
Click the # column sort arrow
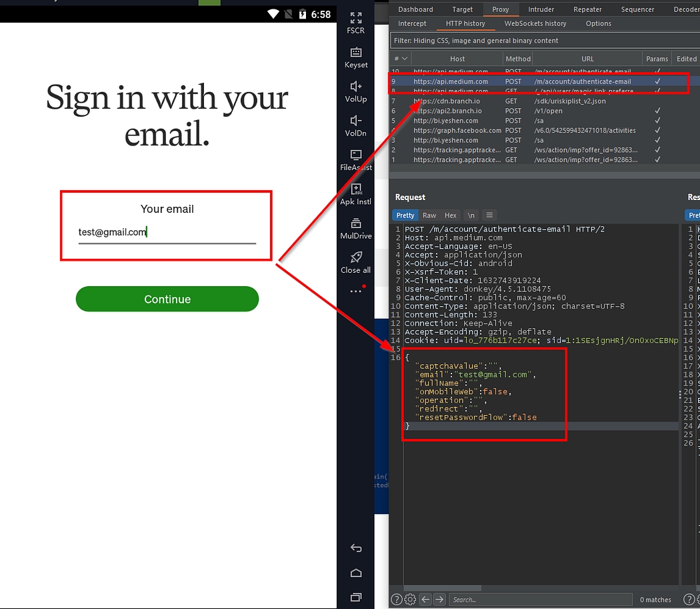[x=405, y=59]
